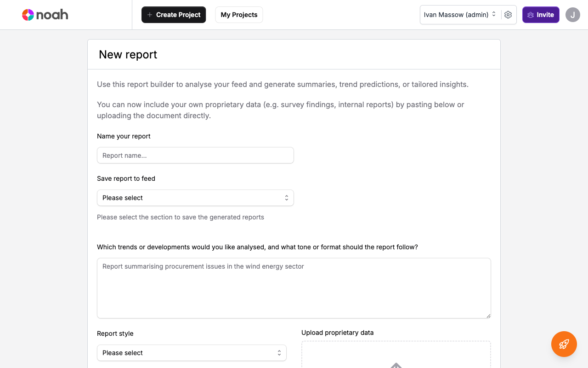The width and height of the screenshot is (588, 368).
Task: Open settings via the gear icon
Action: 508,15
